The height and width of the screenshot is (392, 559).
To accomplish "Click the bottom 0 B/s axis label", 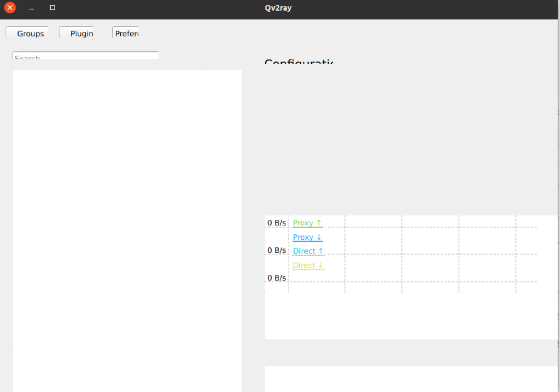I will point(277,278).
